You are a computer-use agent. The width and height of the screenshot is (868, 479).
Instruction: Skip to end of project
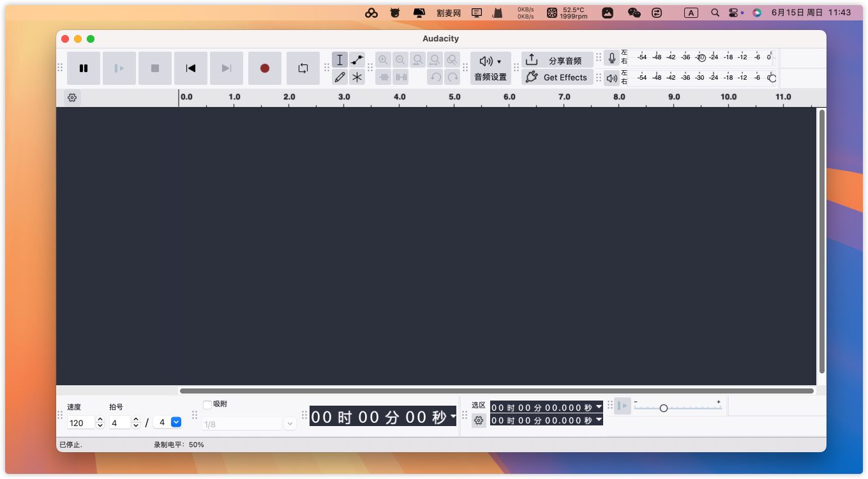pos(227,68)
